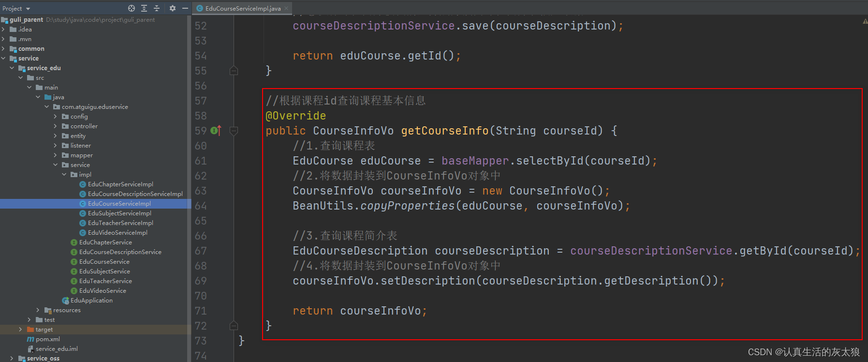This screenshot has width=868, height=362.
Task: Select the test folder
Action: (x=49, y=320)
